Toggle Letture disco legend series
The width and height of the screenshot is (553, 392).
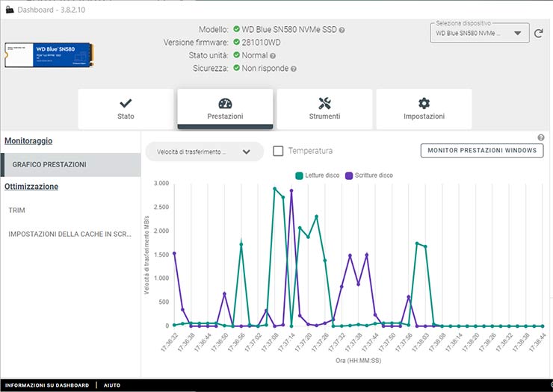tap(320, 175)
